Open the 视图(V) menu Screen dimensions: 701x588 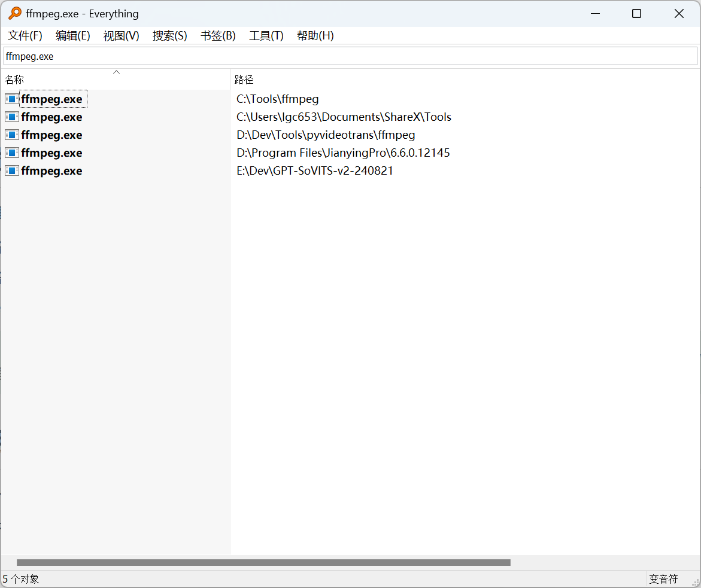(121, 36)
